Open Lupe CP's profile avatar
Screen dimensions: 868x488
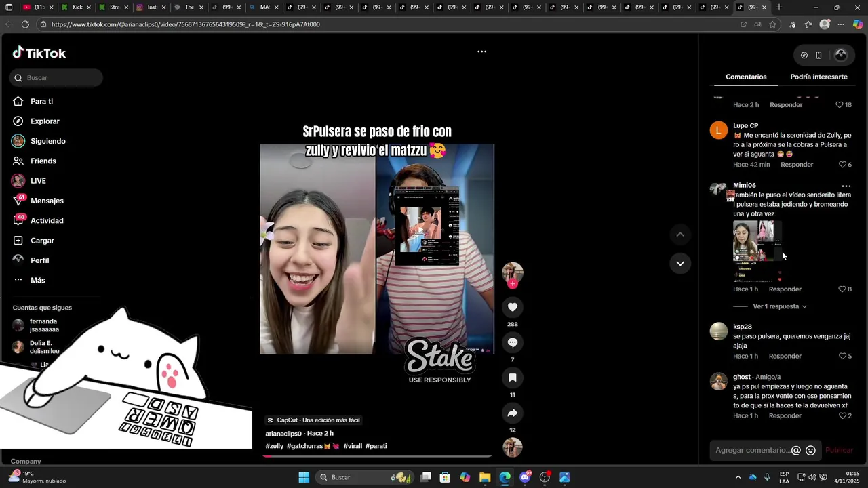(x=718, y=130)
